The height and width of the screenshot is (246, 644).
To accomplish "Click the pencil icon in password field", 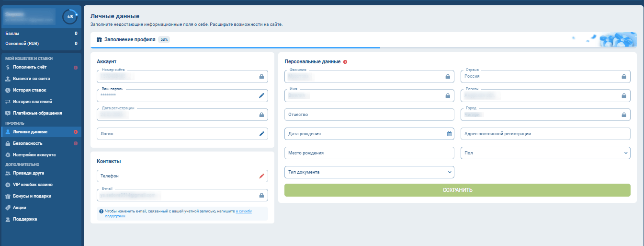I will (x=261, y=95).
